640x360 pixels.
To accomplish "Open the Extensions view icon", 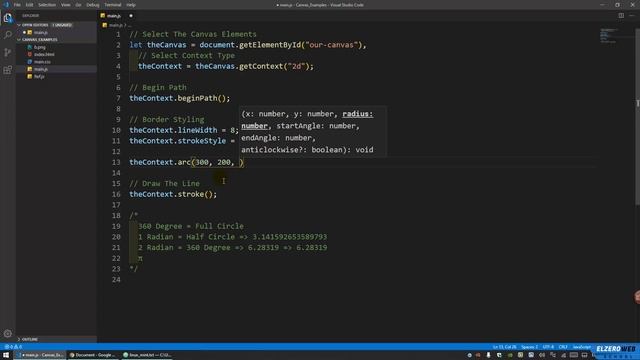I will pyautogui.click(x=8, y=70).
